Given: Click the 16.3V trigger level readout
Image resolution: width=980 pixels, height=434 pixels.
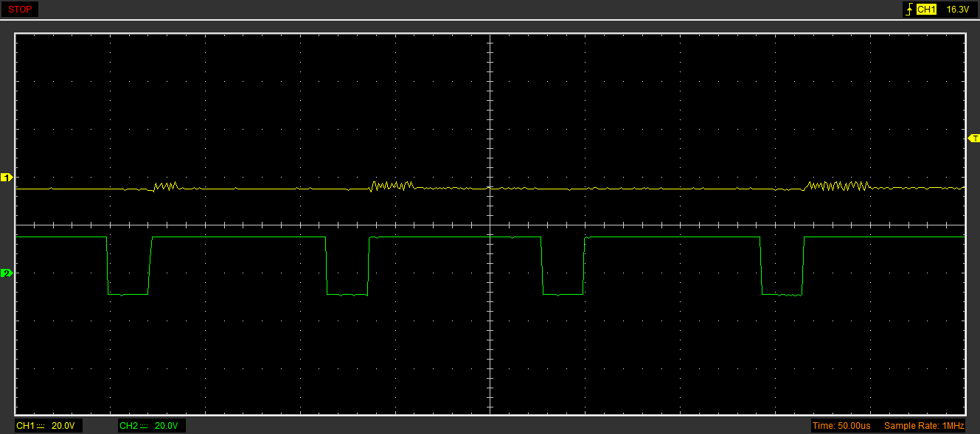Looking at the screenshot, I should (x=956, y=10).
